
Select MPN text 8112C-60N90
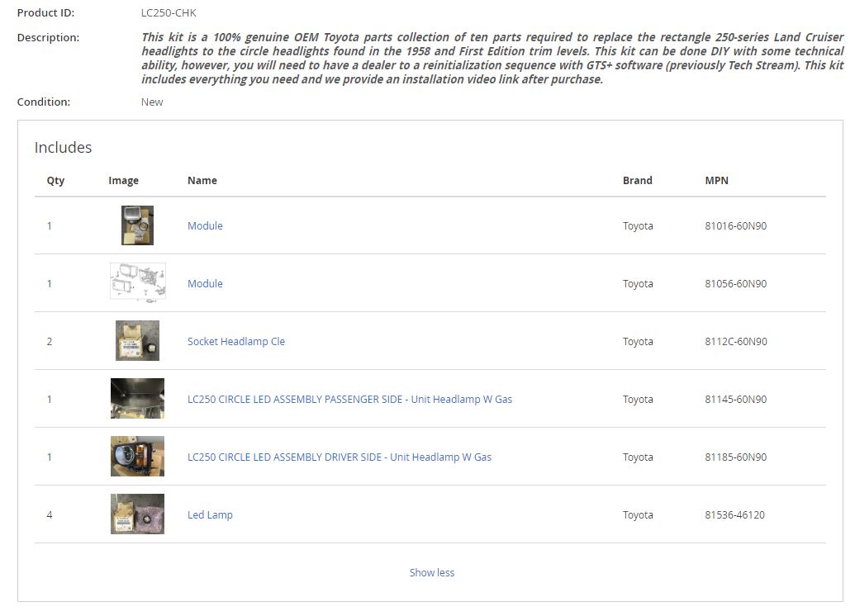[x=735, y=341]
